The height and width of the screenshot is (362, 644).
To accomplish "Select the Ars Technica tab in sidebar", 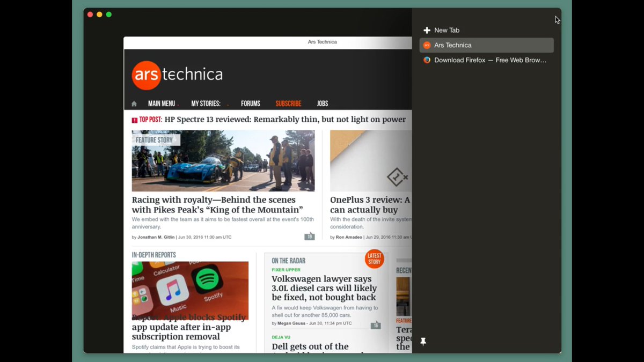I will pos(486,45).
